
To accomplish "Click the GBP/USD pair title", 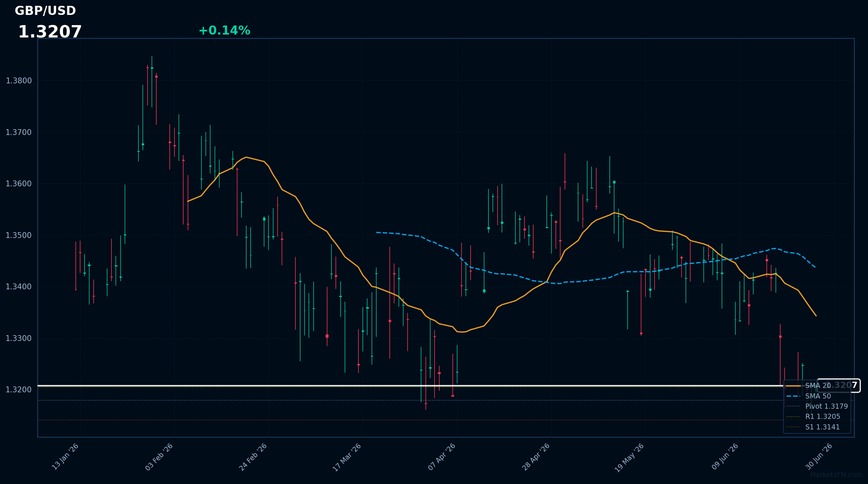I will 45,11.
